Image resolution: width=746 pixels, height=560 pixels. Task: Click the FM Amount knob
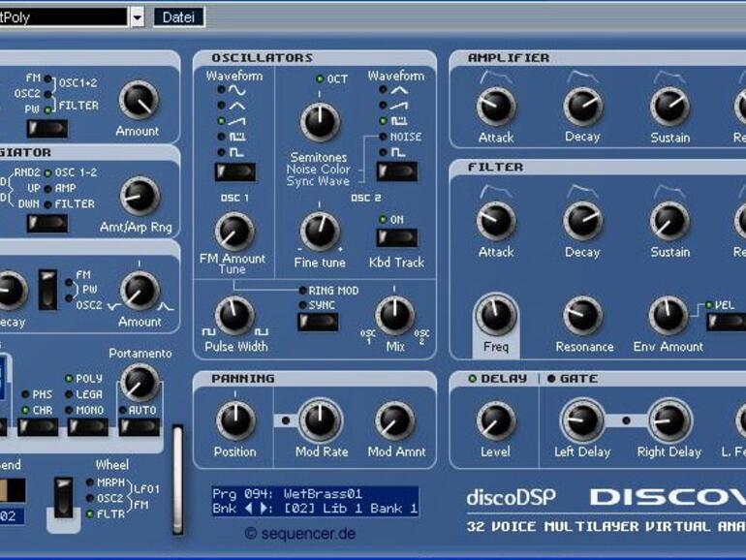234,232
